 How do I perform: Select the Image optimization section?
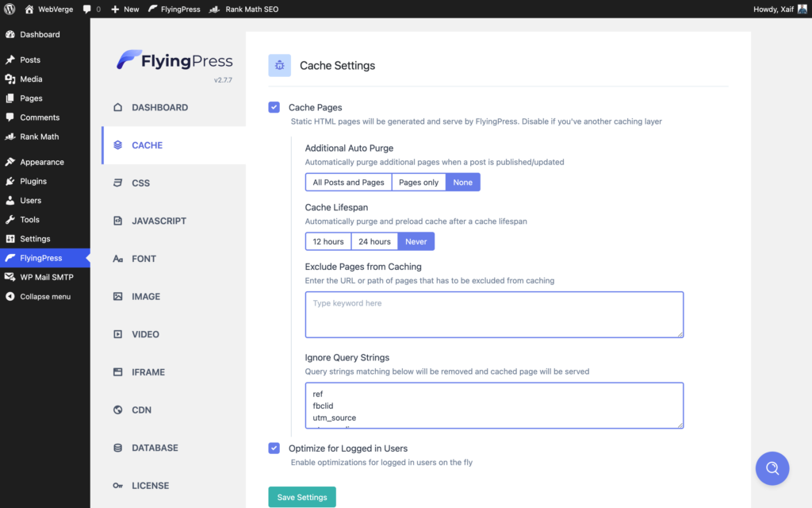coord(147,296)
